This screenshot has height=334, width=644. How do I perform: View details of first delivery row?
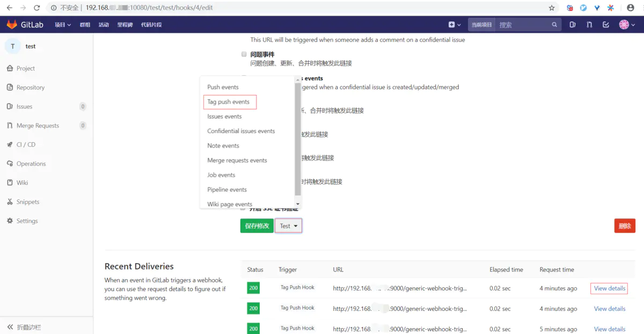tap(610, 288)
